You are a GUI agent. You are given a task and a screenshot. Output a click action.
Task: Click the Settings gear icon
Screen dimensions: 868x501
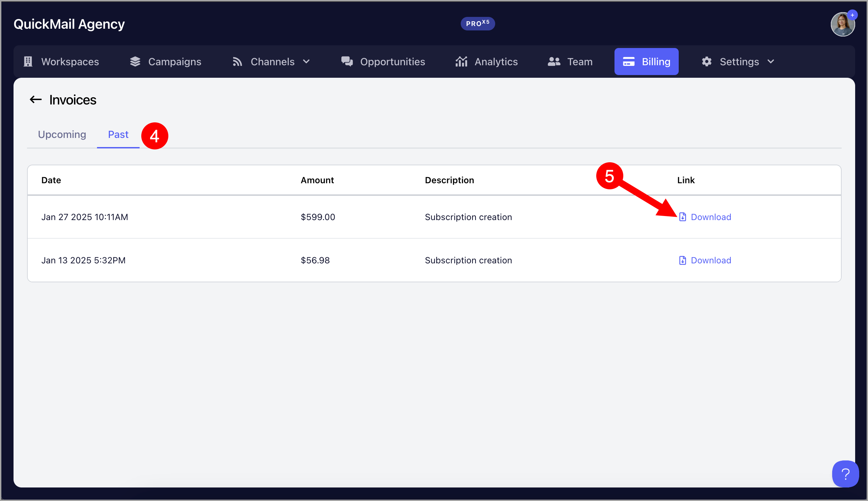point(707,62)
